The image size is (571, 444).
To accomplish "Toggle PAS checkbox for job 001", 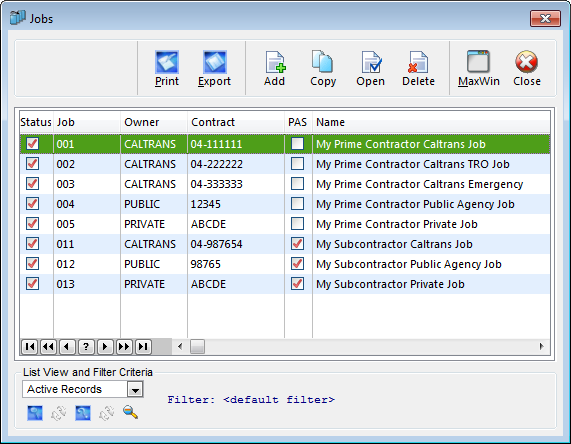I will coord(298,144).
